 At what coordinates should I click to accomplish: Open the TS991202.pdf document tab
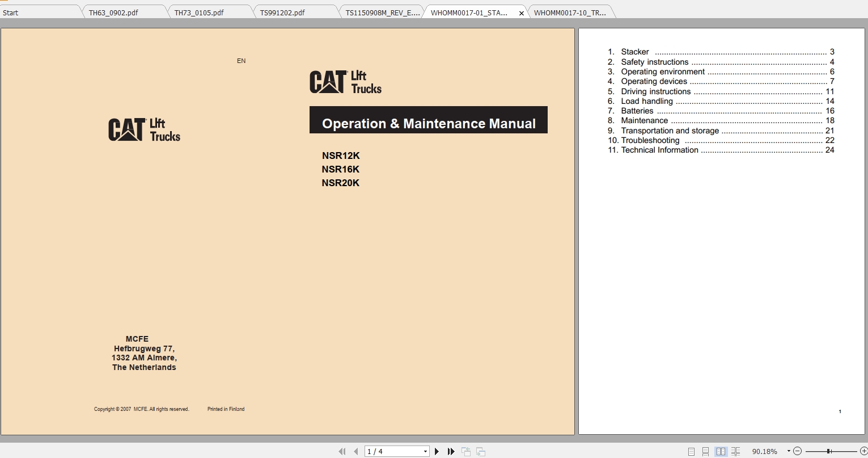282,11
